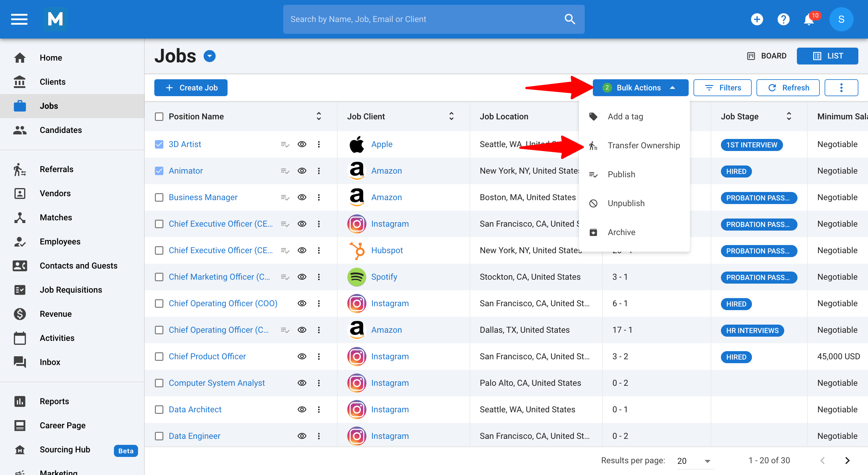Click the search magnifier icon
Viewport: 868px width, 475px height.
tap(569, 19)
